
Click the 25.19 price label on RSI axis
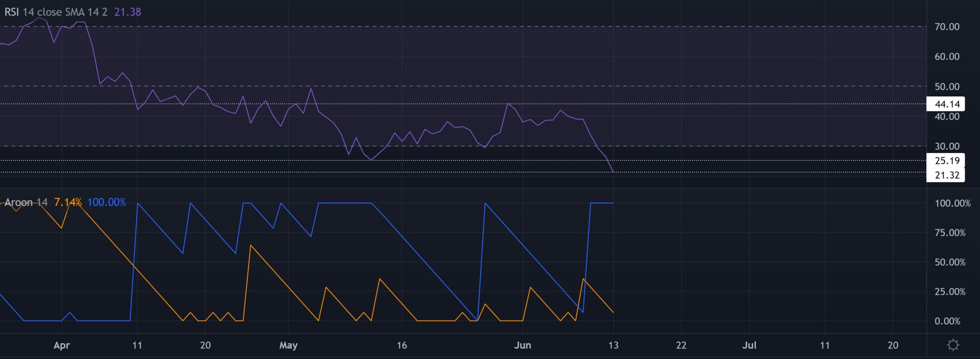pyautogui.click(x=945, y=160)
